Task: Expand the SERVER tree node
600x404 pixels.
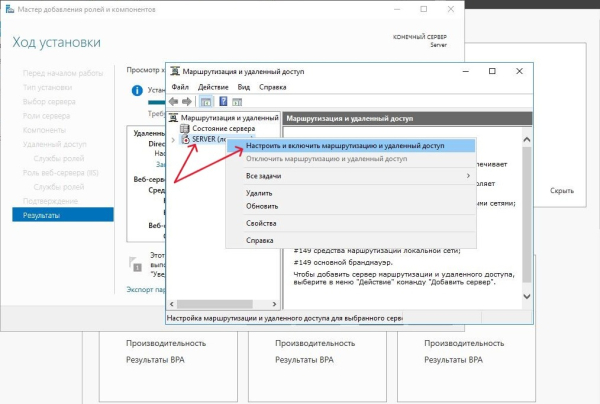Action: click(173, 140)
